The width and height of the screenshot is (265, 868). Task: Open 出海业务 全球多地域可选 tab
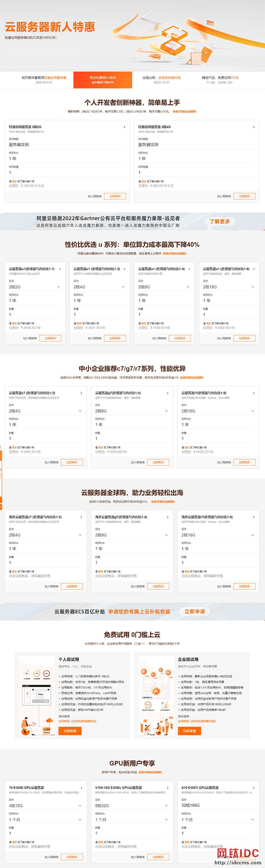click(x=161, y=80)
